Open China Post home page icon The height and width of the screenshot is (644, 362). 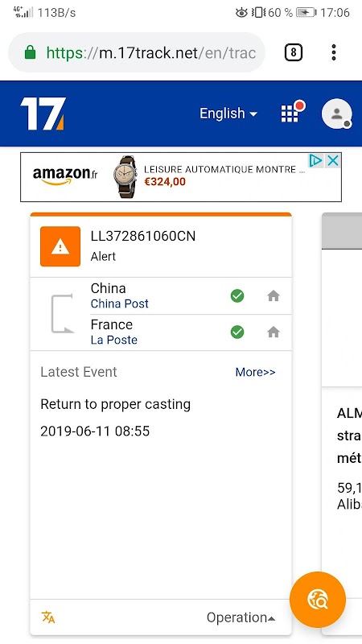tap(274, 295)
